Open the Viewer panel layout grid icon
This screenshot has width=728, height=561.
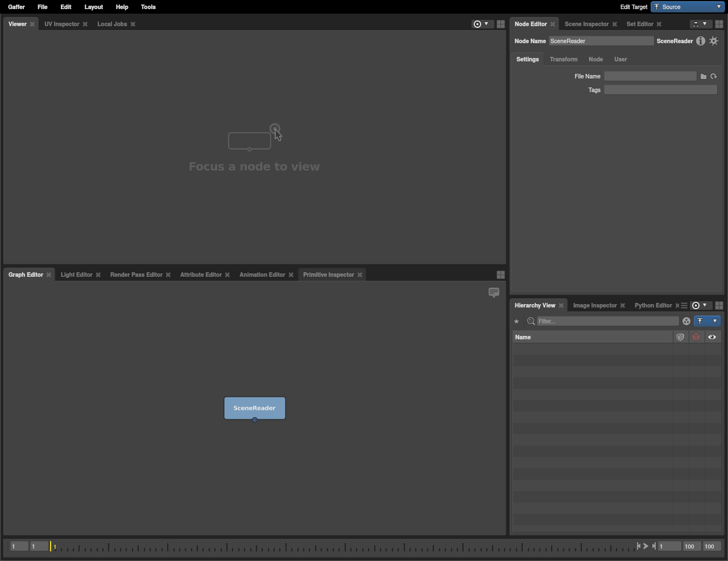[x=500, y=24]
